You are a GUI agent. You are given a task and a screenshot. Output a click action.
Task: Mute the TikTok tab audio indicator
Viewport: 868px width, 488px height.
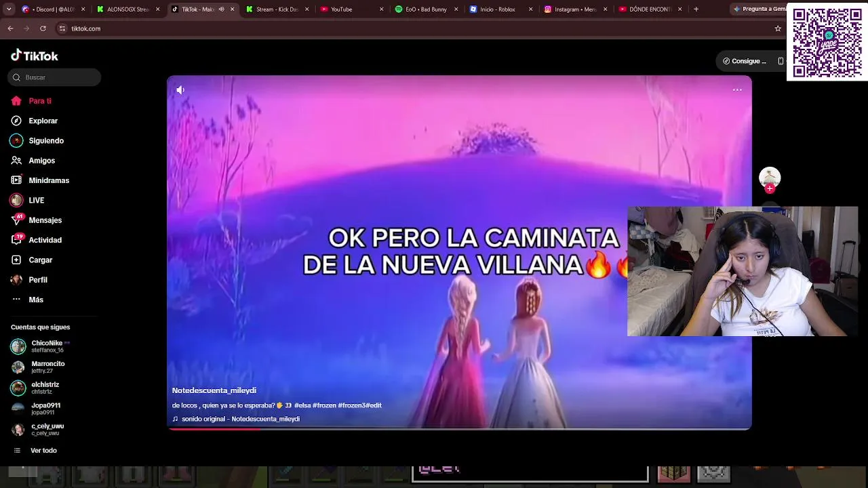[221, 9]
